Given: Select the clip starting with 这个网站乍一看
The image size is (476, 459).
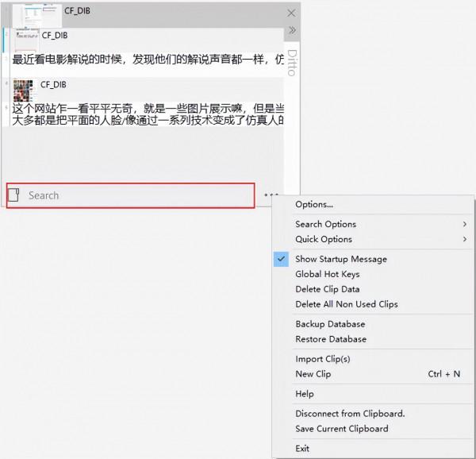Looking at the screenshot, I should [148, 114].
